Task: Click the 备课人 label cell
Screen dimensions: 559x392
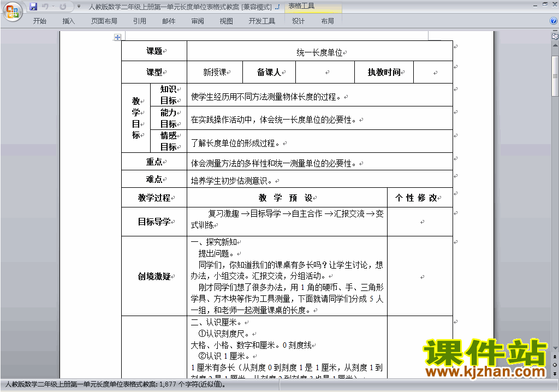Action: [x=269, y=72]
